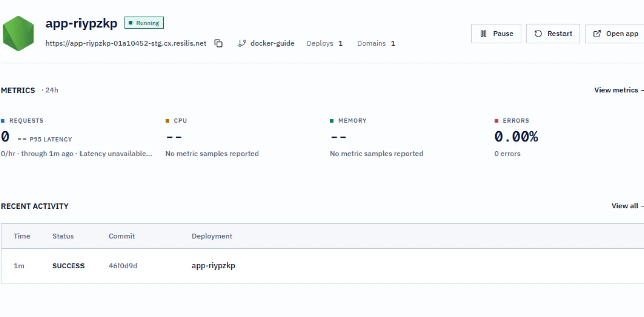Click 'No metric samples reported' under MEMORY

coord(376,154)
